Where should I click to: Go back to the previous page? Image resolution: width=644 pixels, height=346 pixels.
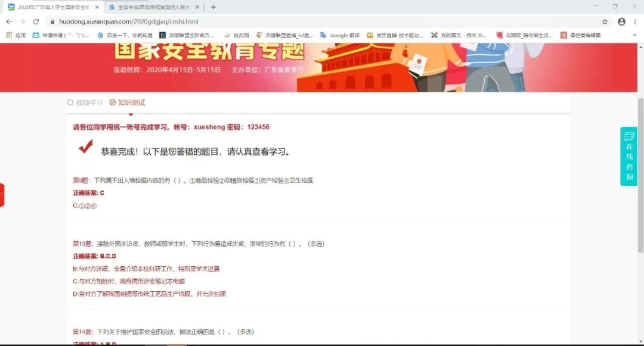pos(9,21)
